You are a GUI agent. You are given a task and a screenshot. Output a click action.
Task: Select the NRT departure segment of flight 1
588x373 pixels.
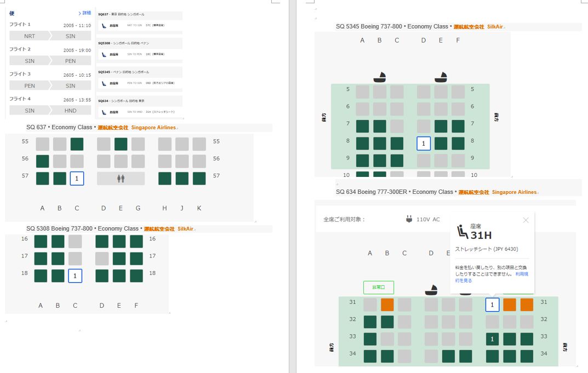point(30,36)
